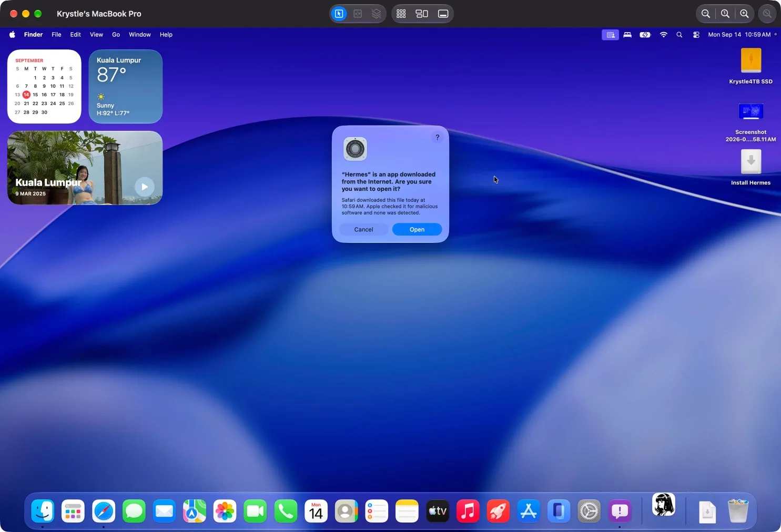Screen dimensions: 781x532
Task: Open System Settings gear in the Dock
Action: pyautogui.click(x=589, y=511)
